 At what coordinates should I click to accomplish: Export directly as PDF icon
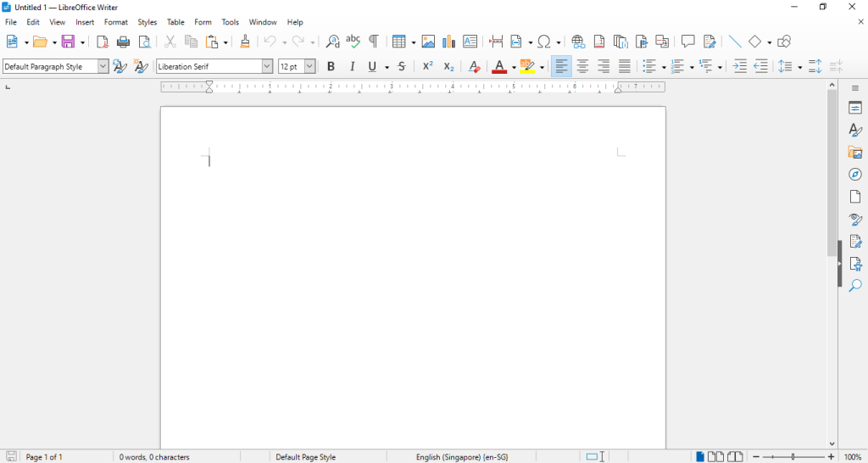click(x=103, y=42)
